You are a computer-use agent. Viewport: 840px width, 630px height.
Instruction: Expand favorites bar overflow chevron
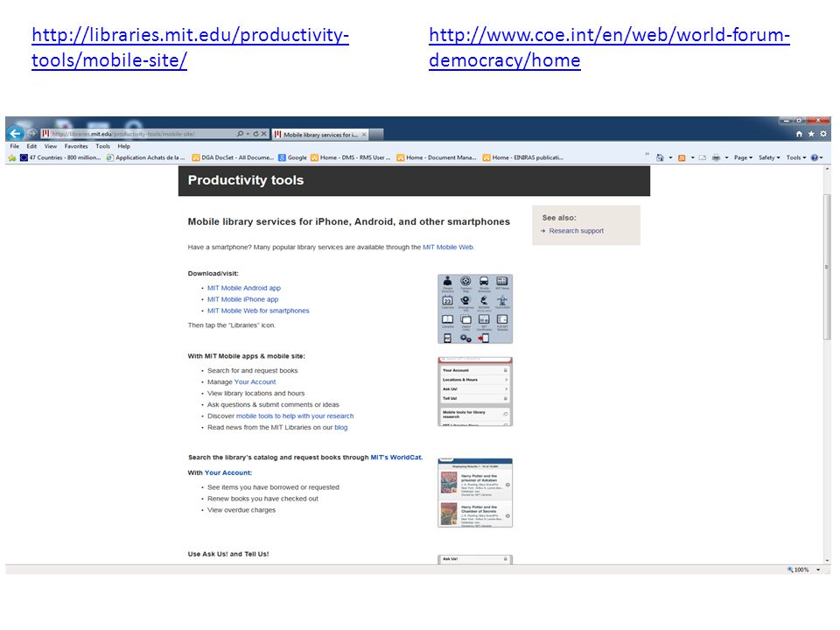point(647,155)
